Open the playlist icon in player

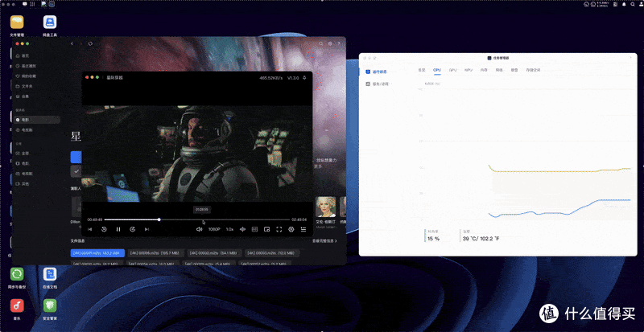(x=303, y=229)
